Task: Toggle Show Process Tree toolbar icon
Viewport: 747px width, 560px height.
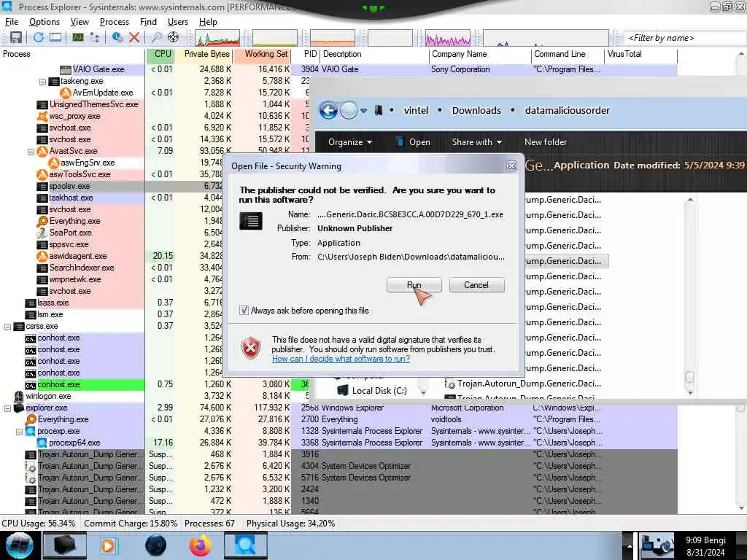Action: (94, 37)
